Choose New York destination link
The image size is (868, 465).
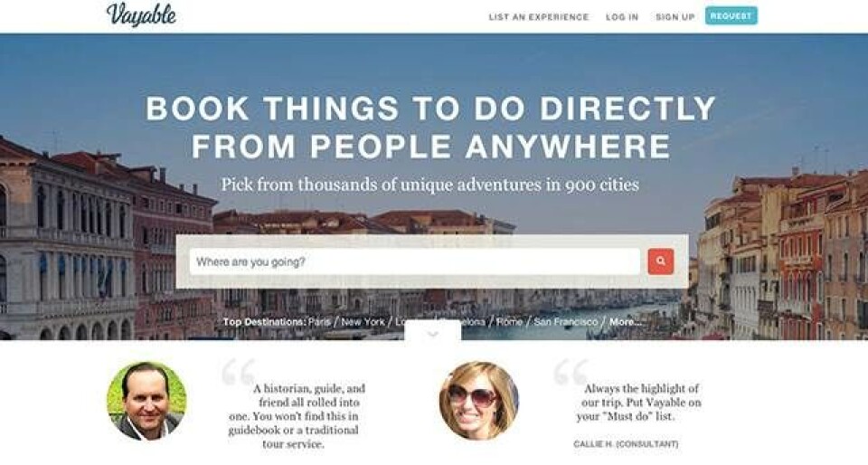[x=363, y=322]
